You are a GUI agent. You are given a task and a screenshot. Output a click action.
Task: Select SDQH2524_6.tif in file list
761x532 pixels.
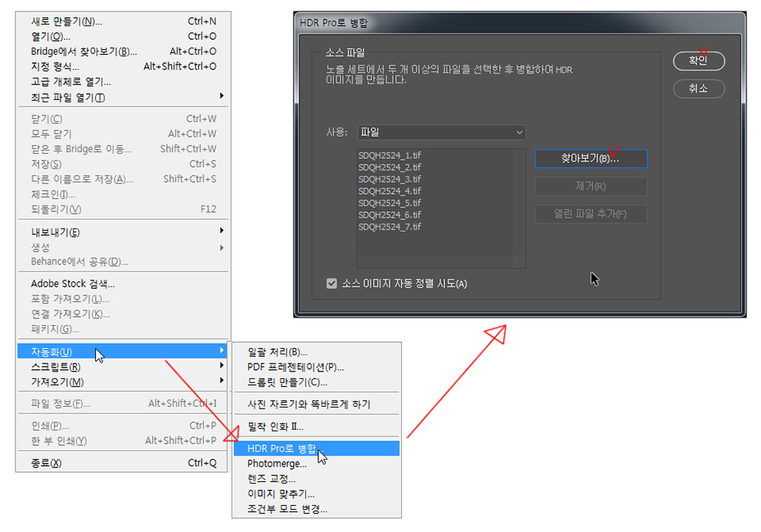click(390, 214)
